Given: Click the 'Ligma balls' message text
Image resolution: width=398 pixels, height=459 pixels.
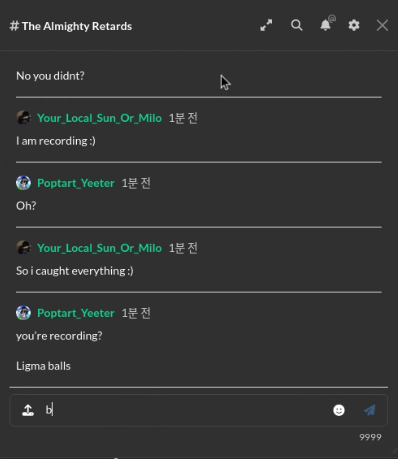Looking at the screenshot, I should pyautogui.click(x=43, y=366).
